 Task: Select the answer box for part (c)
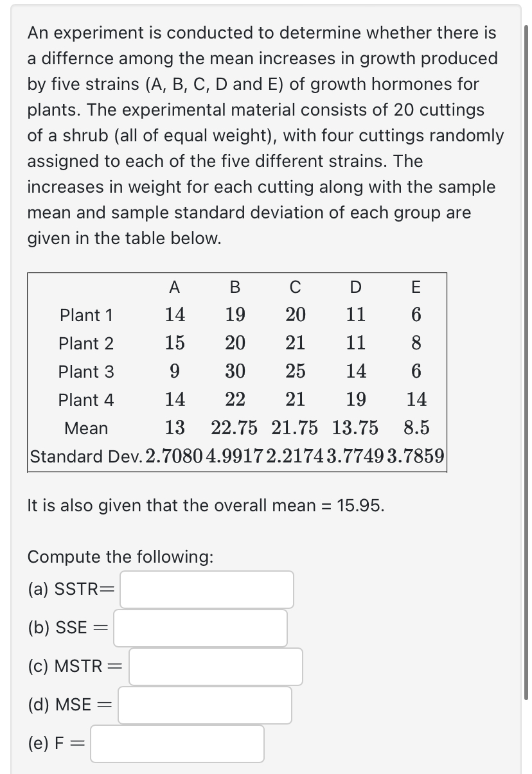pyautogui.click(x=215, y=667)
